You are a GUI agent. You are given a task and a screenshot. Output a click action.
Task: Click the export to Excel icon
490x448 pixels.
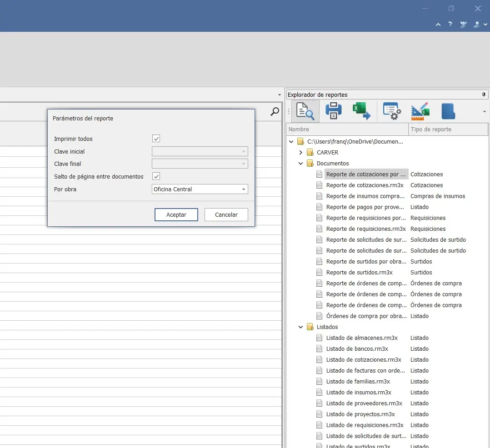[x=361, y=111]
